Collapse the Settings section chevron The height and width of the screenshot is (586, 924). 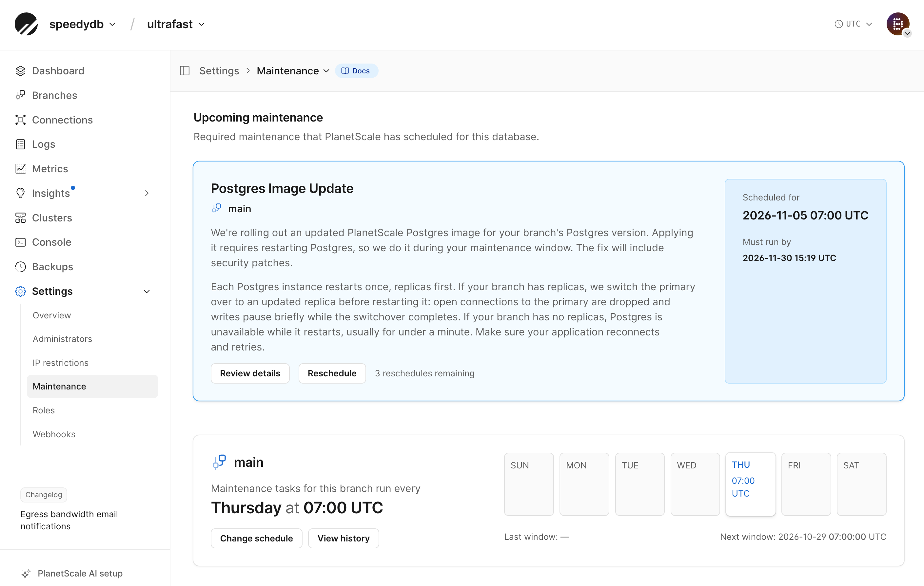147,291
